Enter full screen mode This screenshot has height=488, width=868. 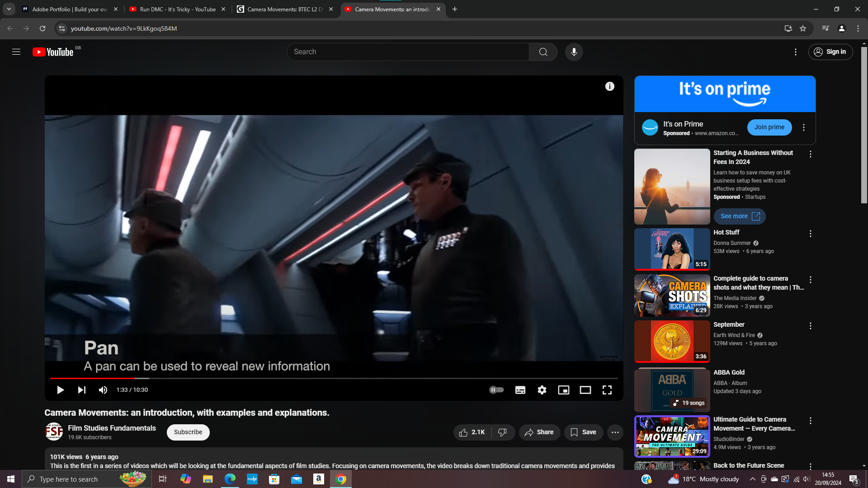[x=607, y=390]
